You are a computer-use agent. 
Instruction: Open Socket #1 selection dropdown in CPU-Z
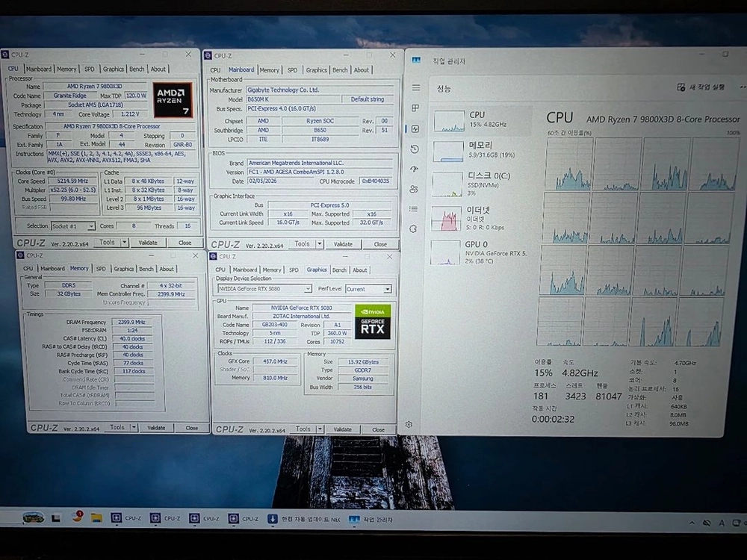click(73, 226)
